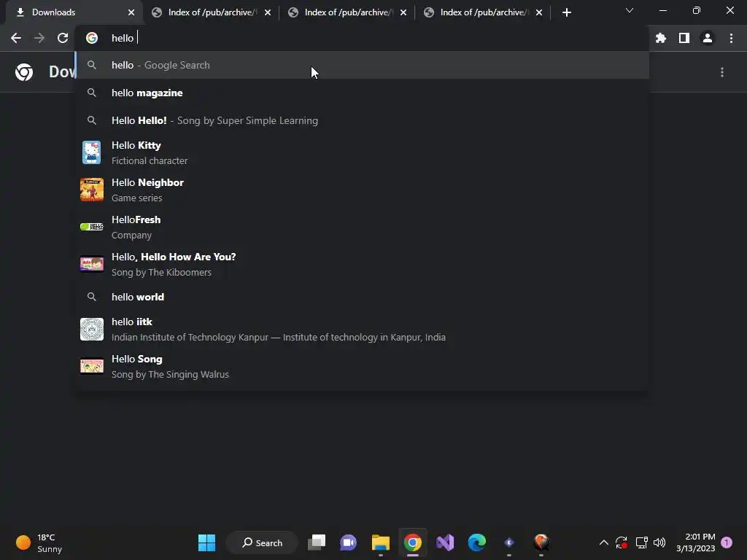Choose HelloFresh company suggestion
The height and width of the screenshot is (560, 747).
(362, 227)
